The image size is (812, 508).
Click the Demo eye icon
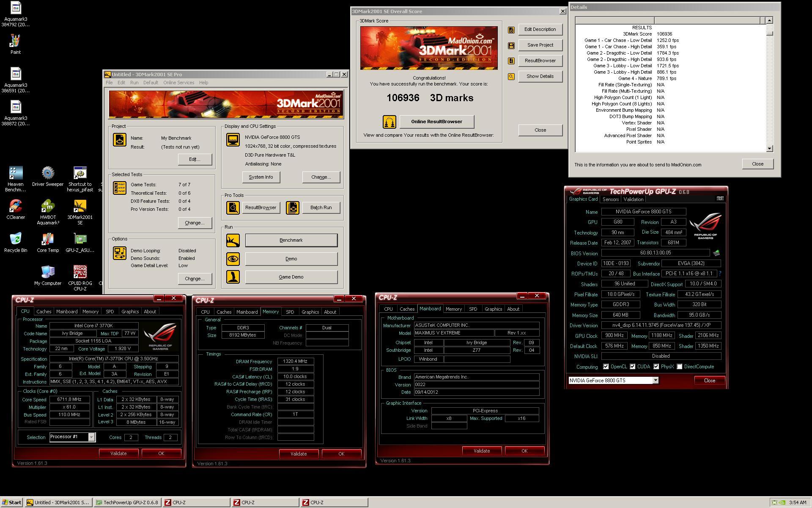(233, 259)
